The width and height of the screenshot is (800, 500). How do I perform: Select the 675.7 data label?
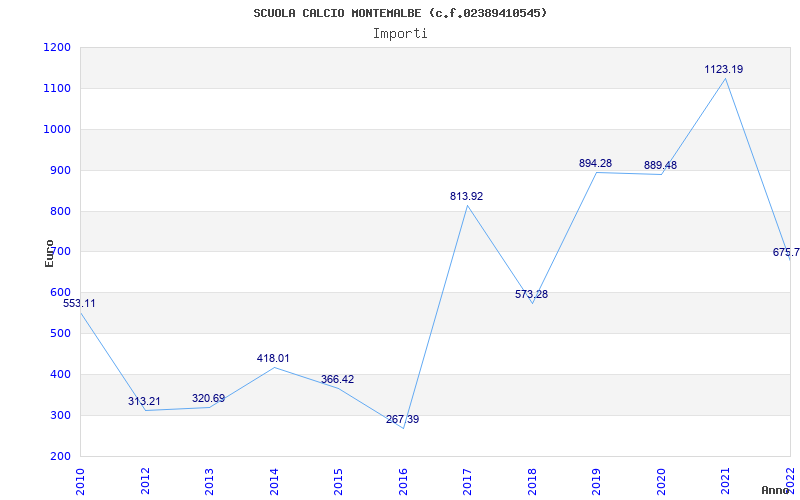(x=786, y=253)
